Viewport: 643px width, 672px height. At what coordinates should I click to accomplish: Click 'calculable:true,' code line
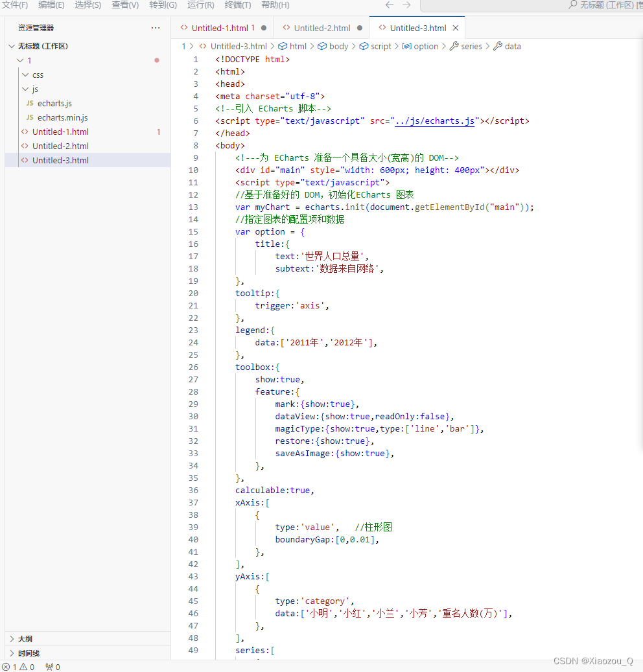click(275, 491)
